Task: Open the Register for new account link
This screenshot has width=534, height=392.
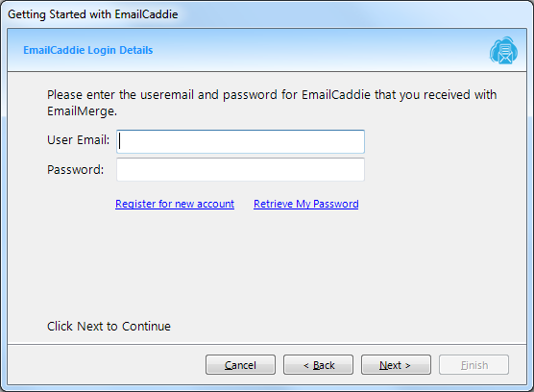Action: [x=175, y=204]
